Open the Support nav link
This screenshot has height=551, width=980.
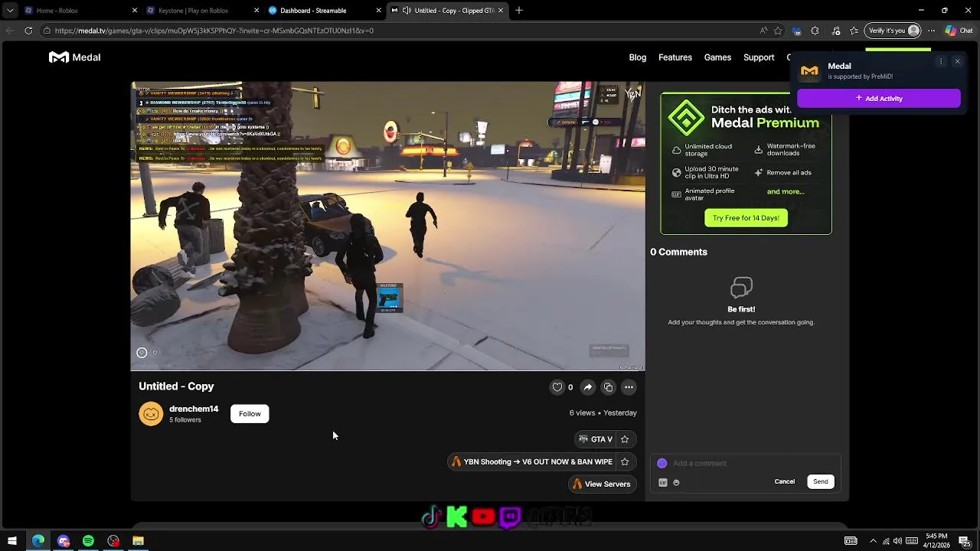click(759, 57)
